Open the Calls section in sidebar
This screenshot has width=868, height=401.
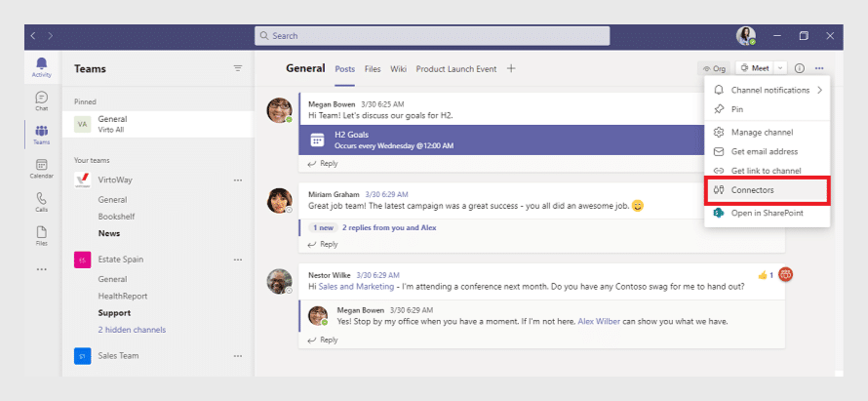[x=42, y=202]
